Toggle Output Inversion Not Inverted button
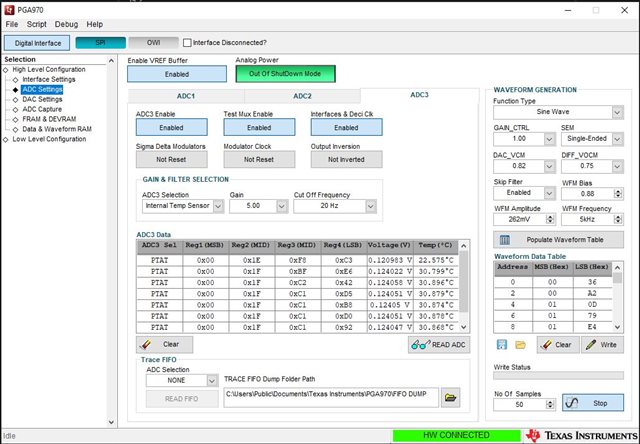Screen dimensions: 640x444 tap(347, 159)
